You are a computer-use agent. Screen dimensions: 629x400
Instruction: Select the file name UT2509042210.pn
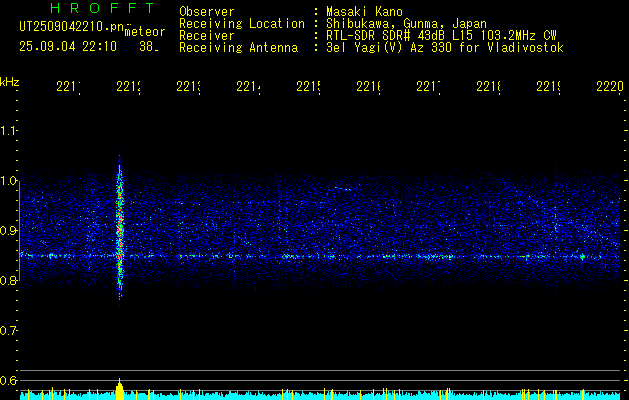click(x=72, y=27)
